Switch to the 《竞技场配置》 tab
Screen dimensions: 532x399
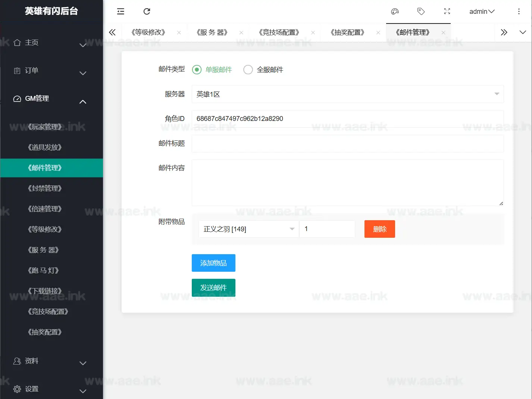pos(279,32)
